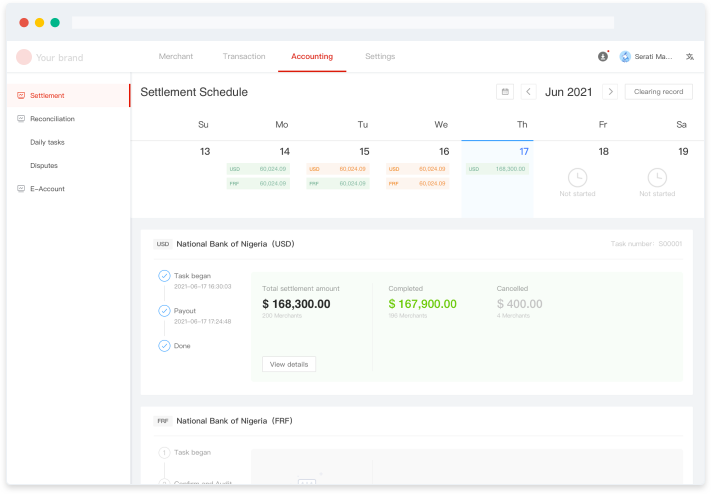This screenshot has height=494, width=711.
Task: Click the $ 168,300.00 total settlement amount
Action: pos(296,304)
